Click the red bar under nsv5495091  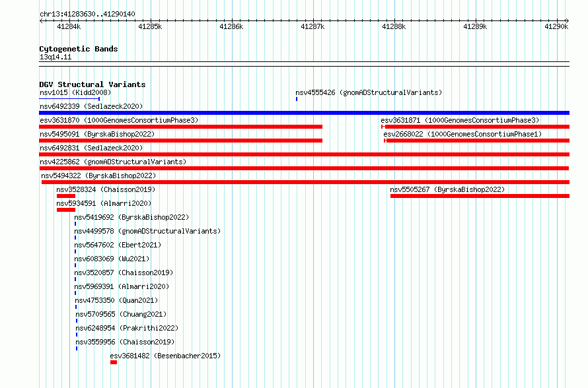click(x=181, y=141)
